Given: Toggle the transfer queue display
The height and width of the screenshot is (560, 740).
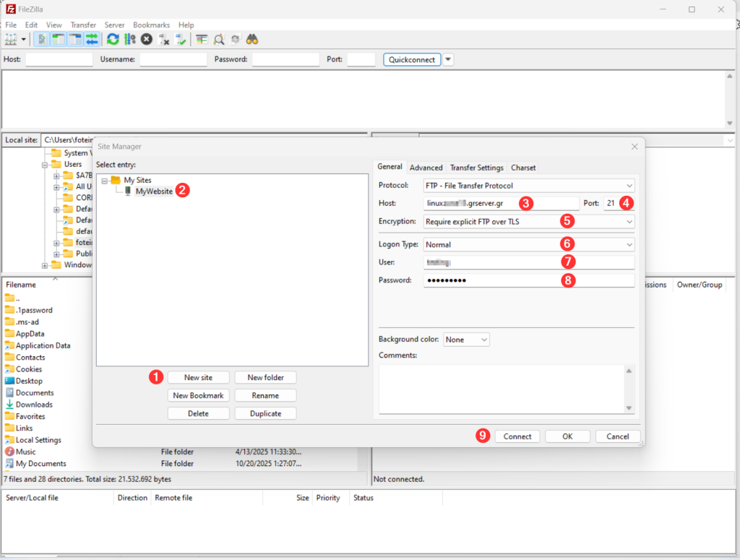Looking at the screenshot, I should coord(92,39).
